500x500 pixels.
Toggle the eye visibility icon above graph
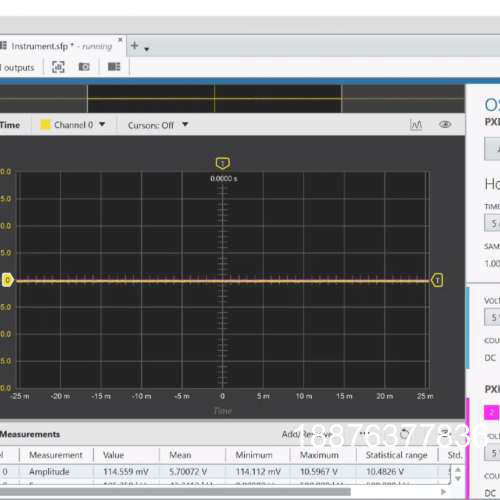click(445, 124)
